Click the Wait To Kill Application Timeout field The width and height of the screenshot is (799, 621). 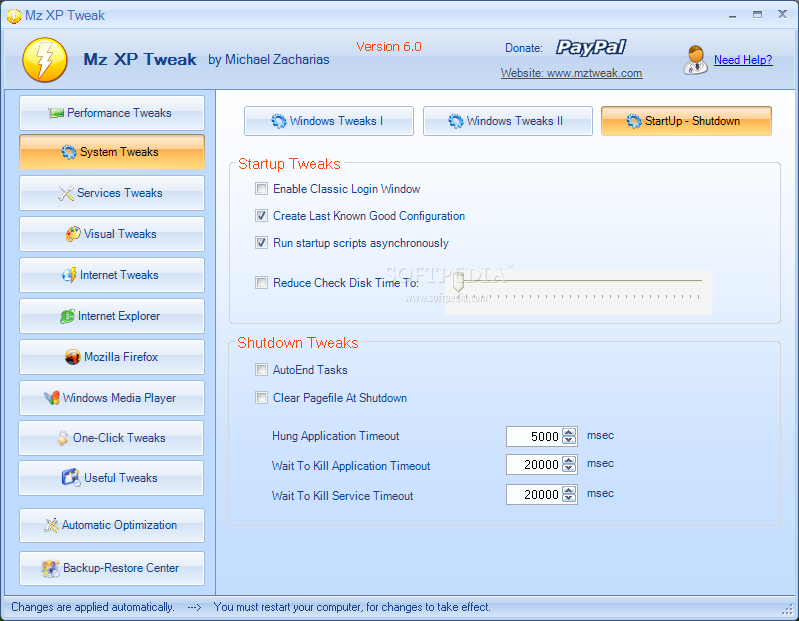(x=535, y=465)
